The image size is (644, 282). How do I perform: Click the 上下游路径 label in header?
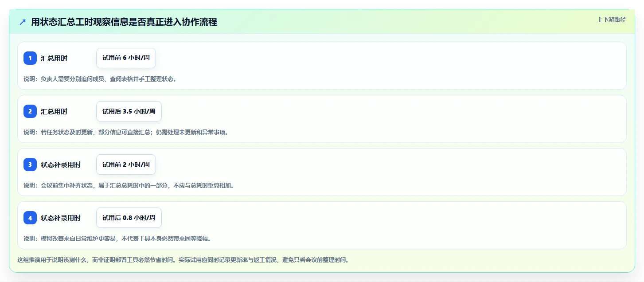coord(611,20)
